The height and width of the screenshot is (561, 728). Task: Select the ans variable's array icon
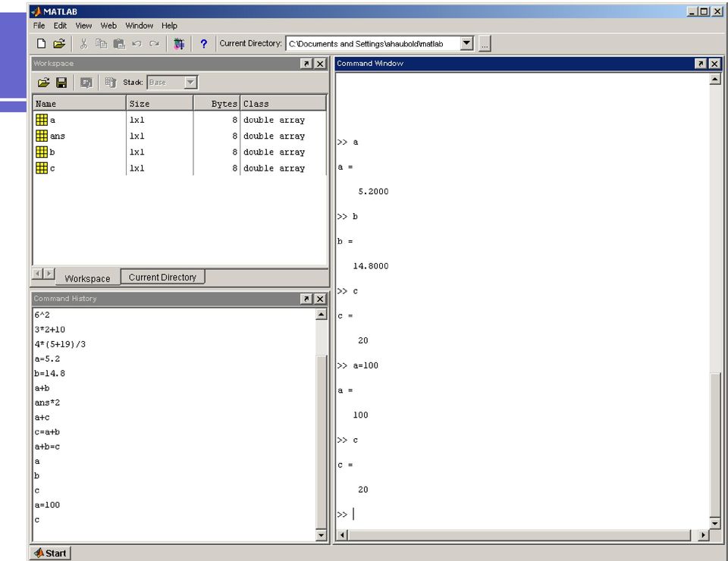point(41,136)
